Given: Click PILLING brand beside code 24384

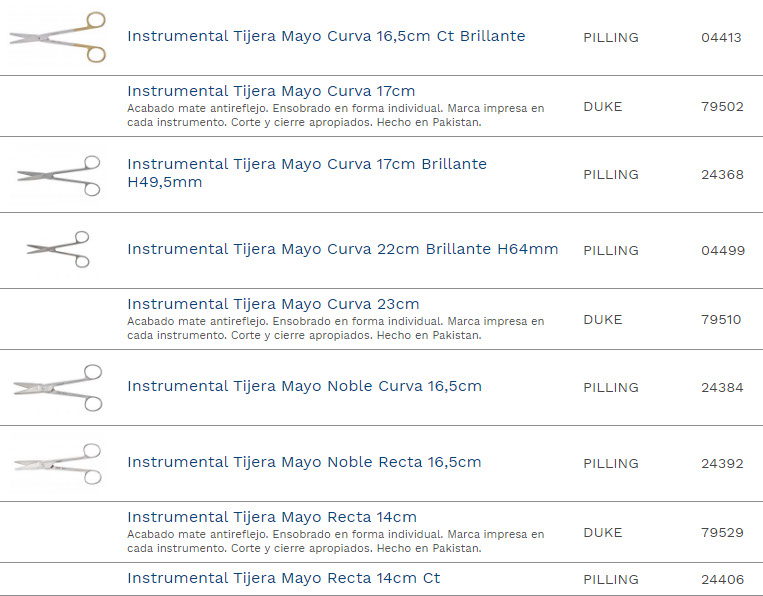Looking at the screenshot, I should [610, 388].
